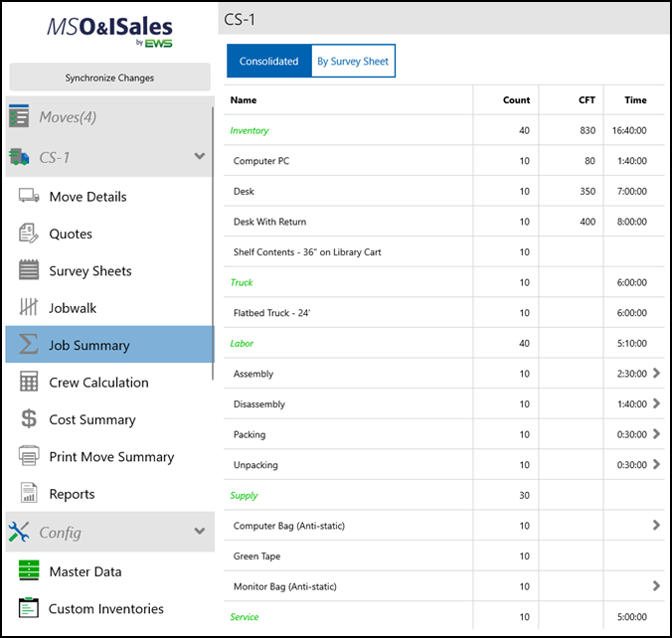
Task: Select the Consolidated tab
Action: (269, 62)
